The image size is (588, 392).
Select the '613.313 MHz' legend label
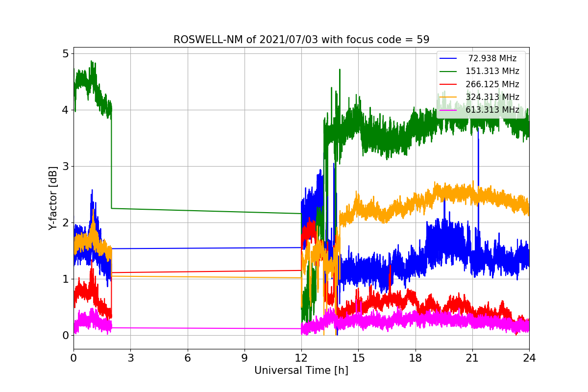[x=492, y=110]
